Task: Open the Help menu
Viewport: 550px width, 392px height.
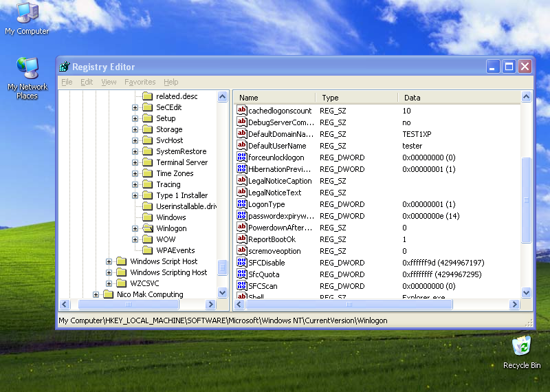Action: 170,82
